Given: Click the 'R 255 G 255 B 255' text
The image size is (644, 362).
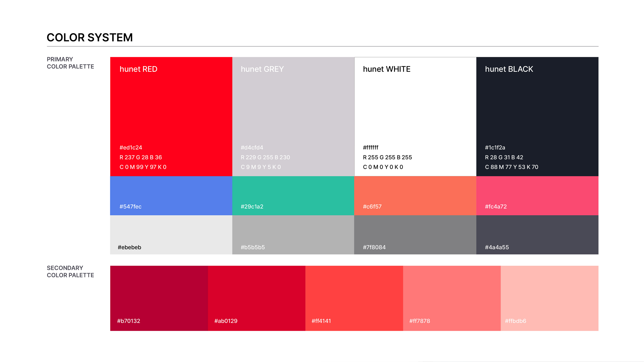Looking at the screenshot, I should (388, 157).
